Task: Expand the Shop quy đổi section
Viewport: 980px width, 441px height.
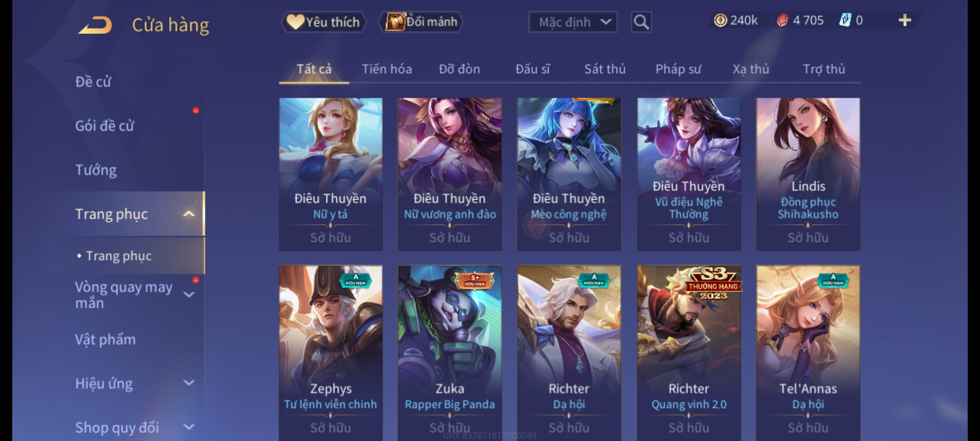Action: (189, 427)
